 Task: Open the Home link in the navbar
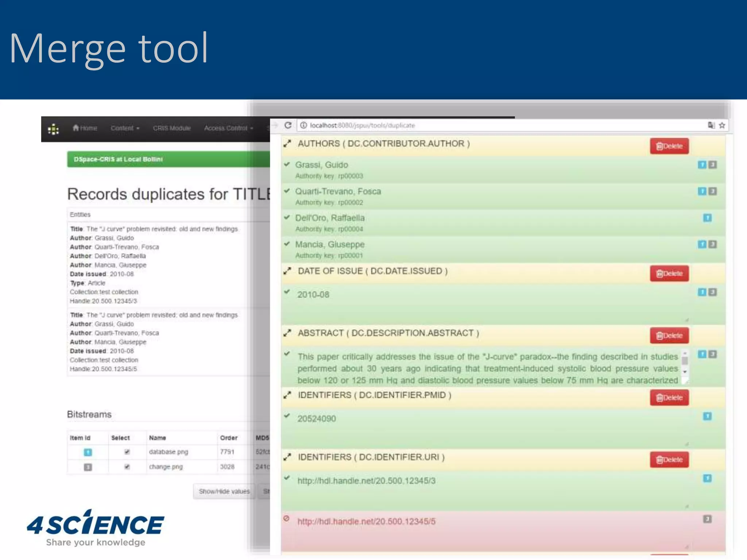coord(85,128)
